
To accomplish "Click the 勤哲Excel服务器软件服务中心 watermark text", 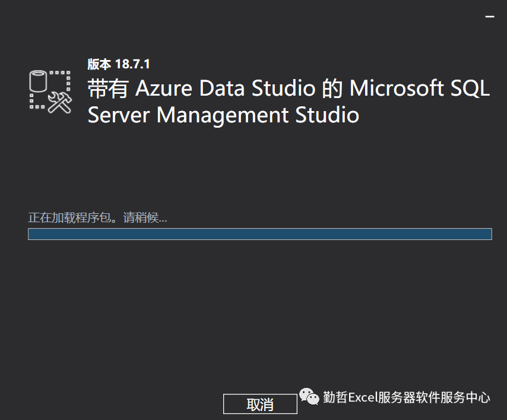I will 407,397.
